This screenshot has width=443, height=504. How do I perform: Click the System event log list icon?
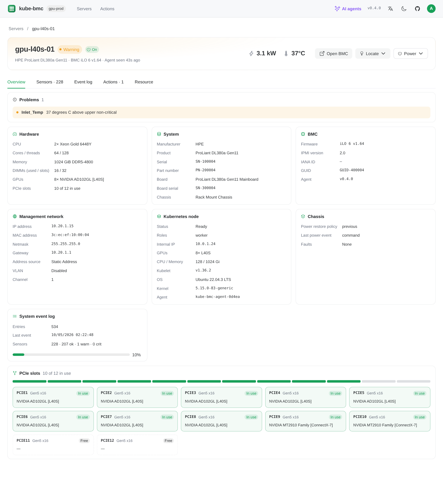tap(15, 316)
